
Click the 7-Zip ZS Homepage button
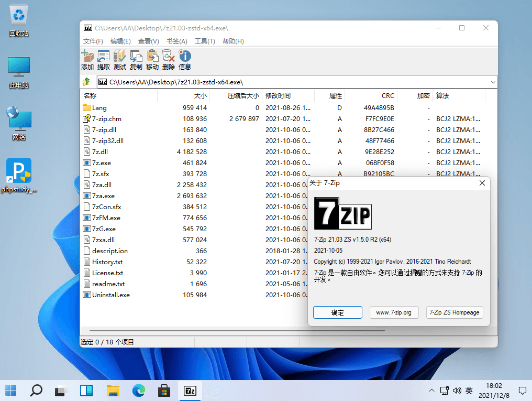tap(455, 312)
